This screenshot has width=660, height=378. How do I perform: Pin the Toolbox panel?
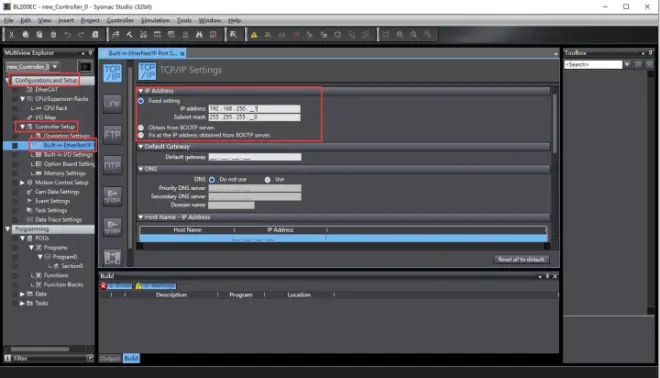651,53
